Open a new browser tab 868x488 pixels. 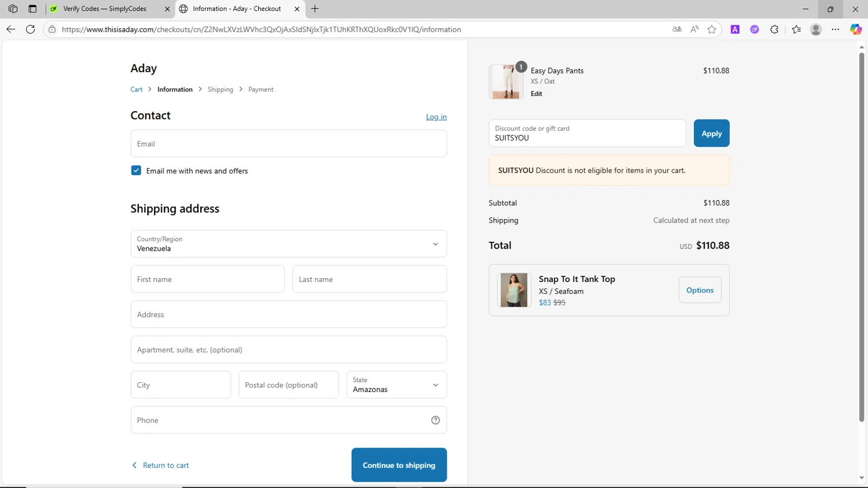pyautogui.click(x=315, y=9)
